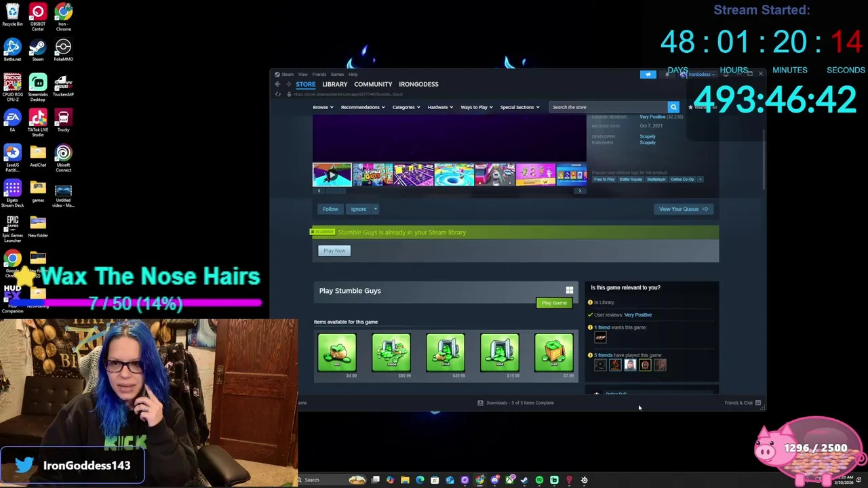Launch the EA app from the desktop
868x488 pixels.
tap(12, 121)
